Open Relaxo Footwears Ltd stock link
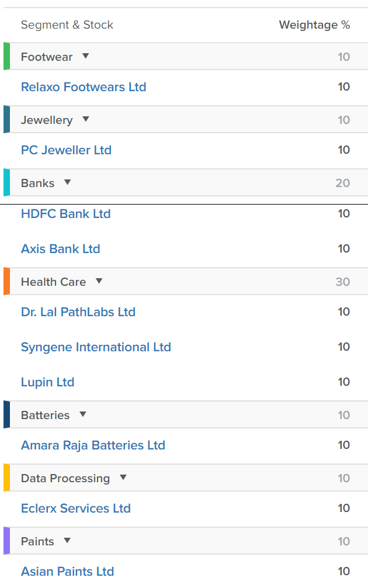 (x=84, y=87)
